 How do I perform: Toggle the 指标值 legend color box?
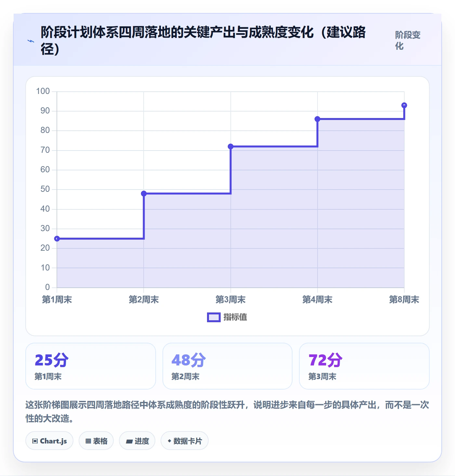(x=214, y=317)
